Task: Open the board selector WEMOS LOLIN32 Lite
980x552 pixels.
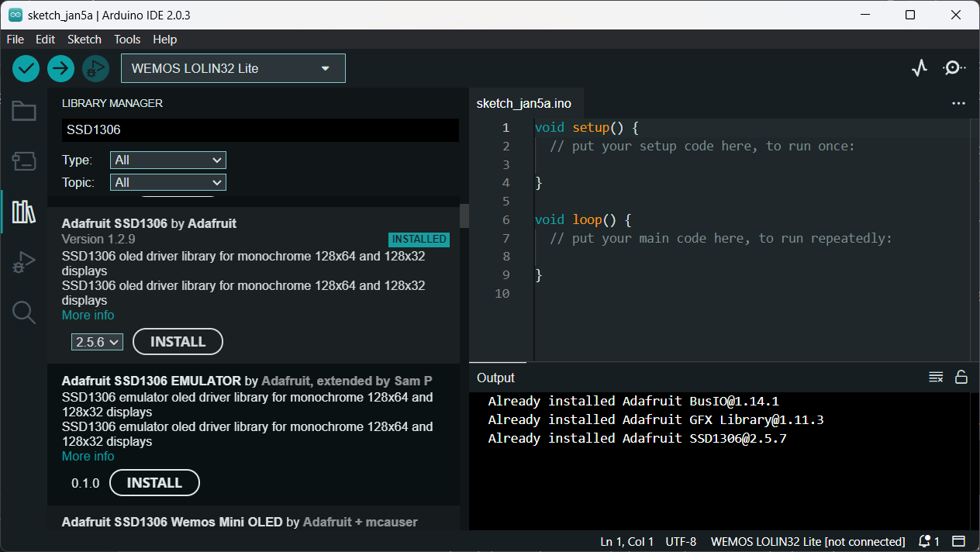Action: pos(233,68)
